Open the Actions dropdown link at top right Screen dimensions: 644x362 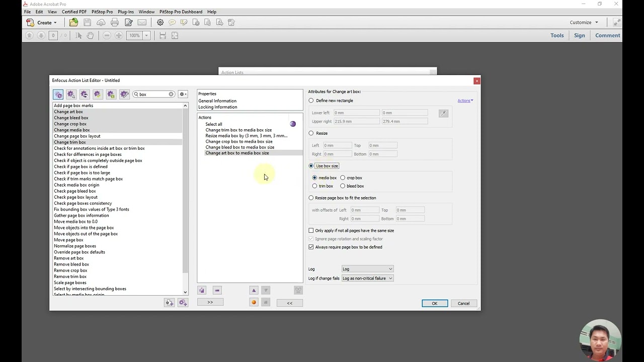tap(465, 101)
